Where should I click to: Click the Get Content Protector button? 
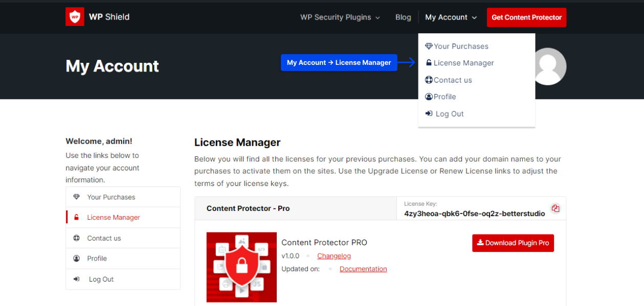(526, 17)
